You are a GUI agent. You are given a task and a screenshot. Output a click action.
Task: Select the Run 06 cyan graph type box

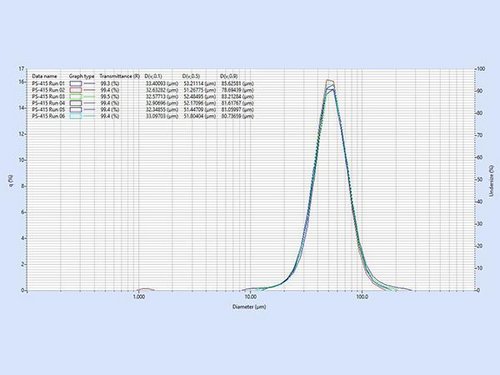[76, 116]
